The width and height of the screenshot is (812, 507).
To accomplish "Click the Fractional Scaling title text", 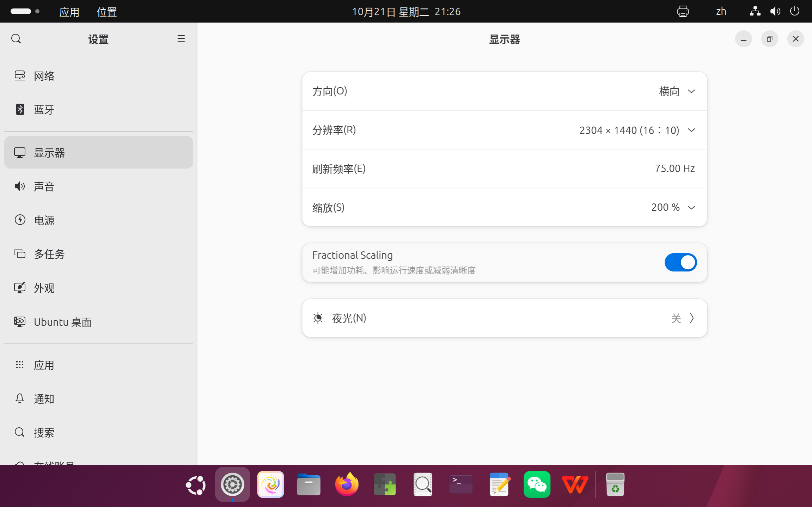I will click(352, 255).
